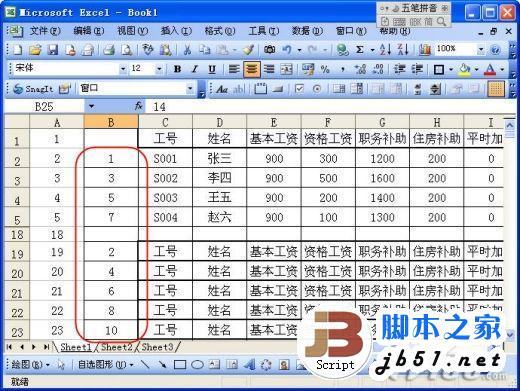Toggle Align Left
Image resolution: width=520 pixels, height=391 pixels.
(x=234, y=69)
